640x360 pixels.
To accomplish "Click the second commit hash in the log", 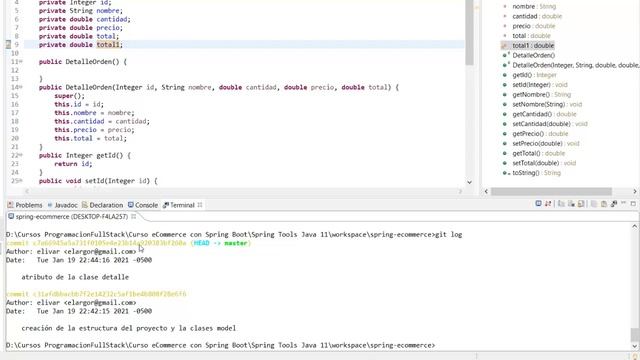I will coord(109,294).
